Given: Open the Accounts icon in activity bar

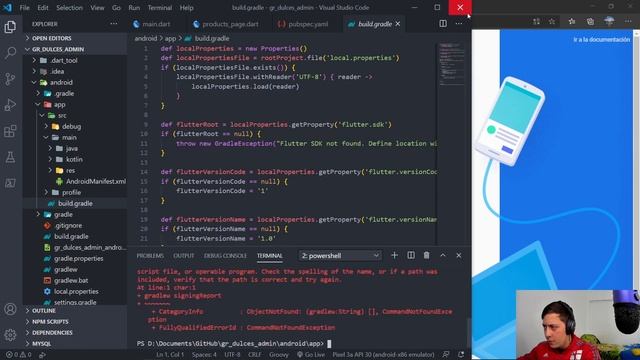Looking at the screenshot, I should pos(10,309).
